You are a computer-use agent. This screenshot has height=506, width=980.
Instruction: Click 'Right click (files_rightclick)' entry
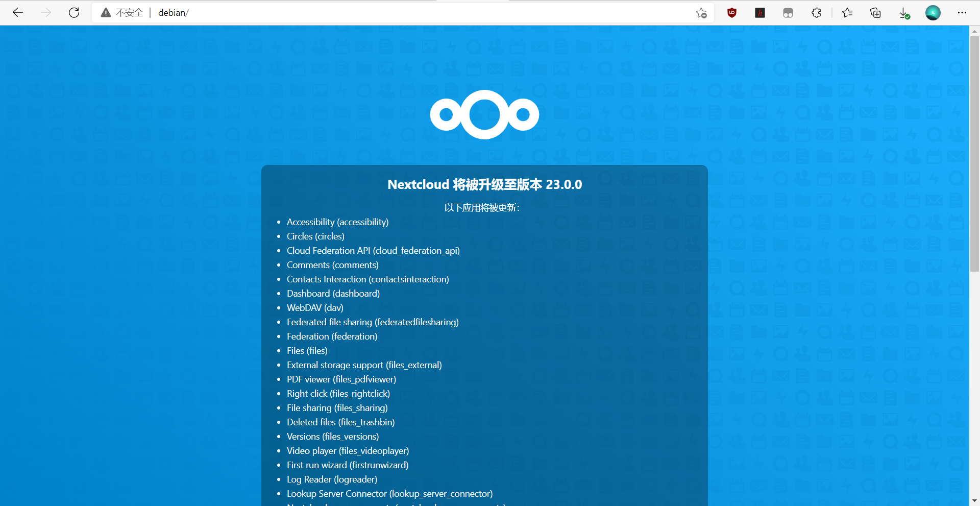pos(338,394)
